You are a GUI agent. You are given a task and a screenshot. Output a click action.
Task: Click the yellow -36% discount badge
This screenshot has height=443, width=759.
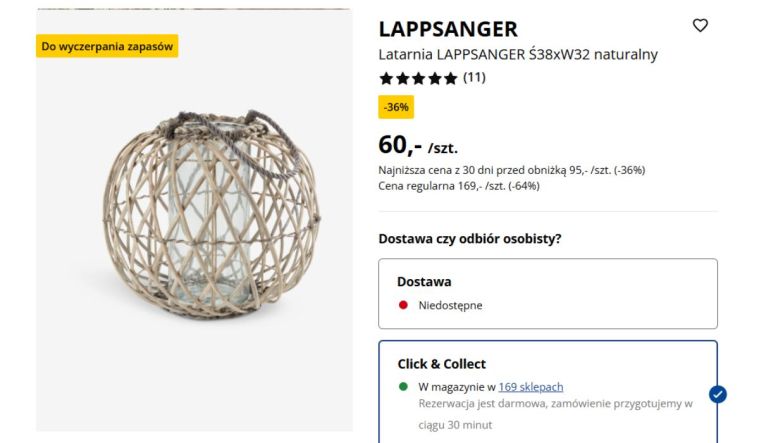(396, 107)
